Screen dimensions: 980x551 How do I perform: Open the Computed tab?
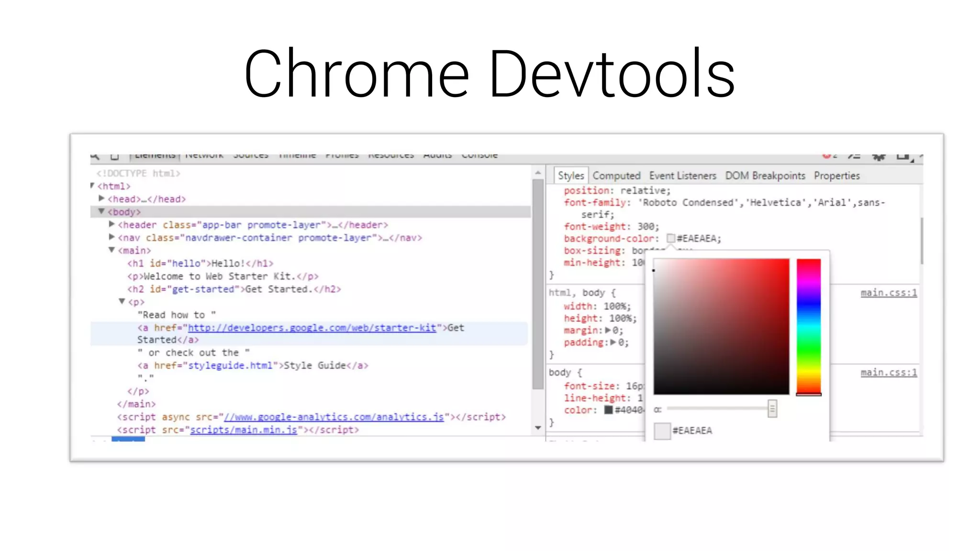pyautogui.click(x=616, y=176)
